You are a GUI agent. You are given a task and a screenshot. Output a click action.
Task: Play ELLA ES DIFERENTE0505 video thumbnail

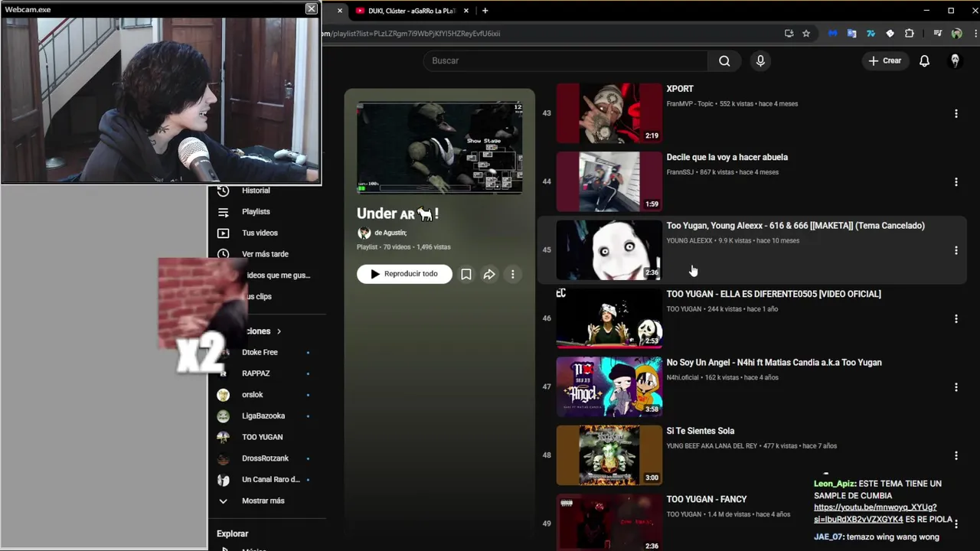pyautogui.click(x=609, y=318)
